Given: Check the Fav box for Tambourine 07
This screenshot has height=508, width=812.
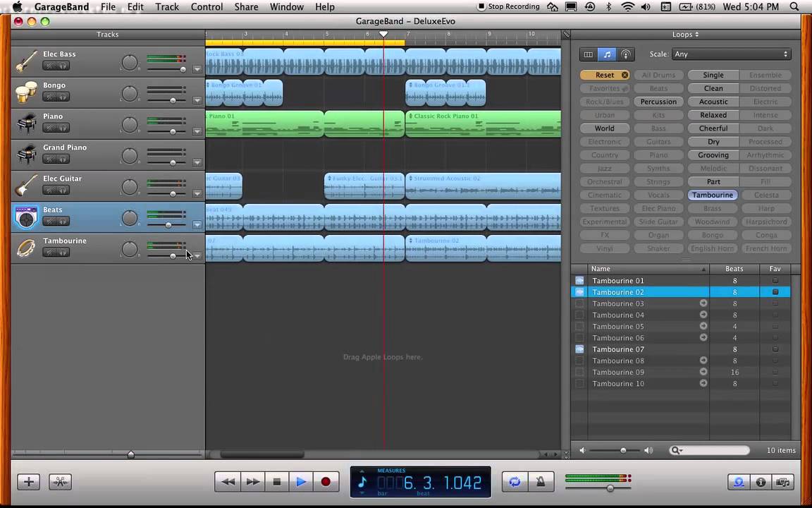Looking at the screenshot, I should pyautogui.click(x=775, y=349).
